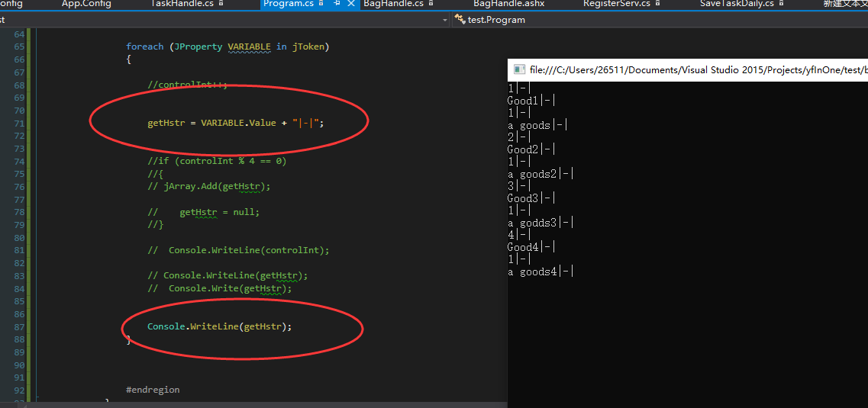Click the //controlInt++; comment

tap(187, 85)
